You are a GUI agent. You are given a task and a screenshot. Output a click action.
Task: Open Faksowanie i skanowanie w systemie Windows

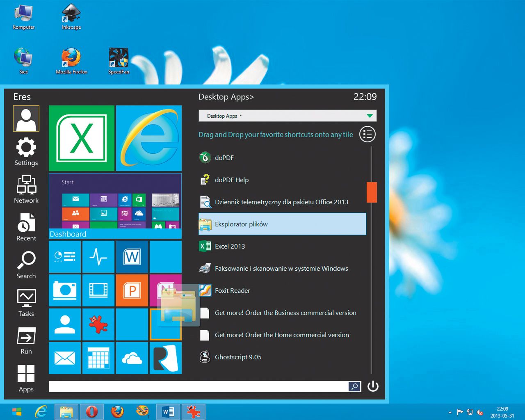(x=282, y=268)
